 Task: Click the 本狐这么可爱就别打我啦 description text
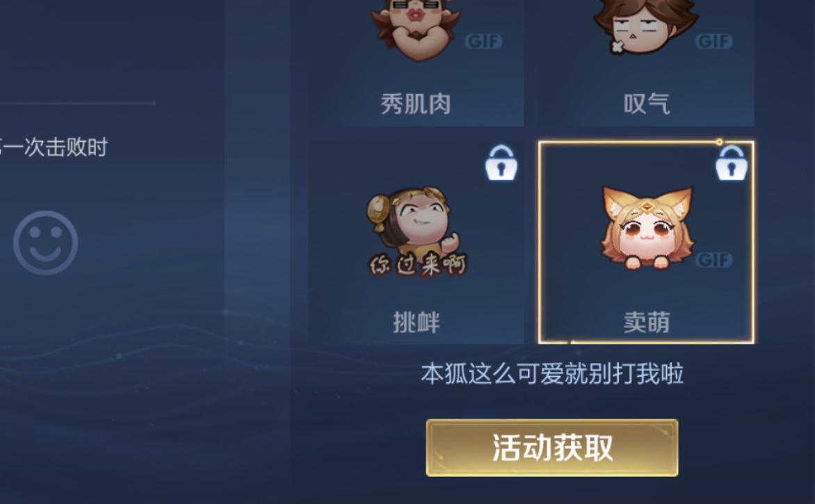coord(552,373)
